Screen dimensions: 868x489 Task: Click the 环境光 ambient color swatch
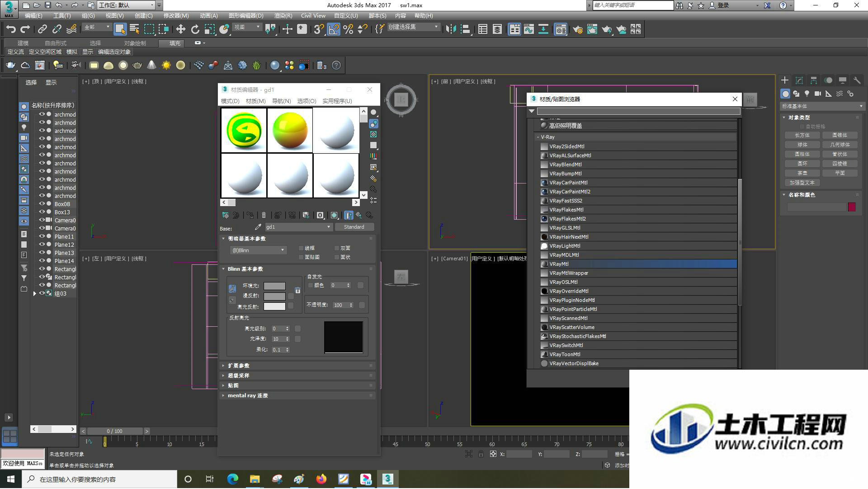pos(274,286)
